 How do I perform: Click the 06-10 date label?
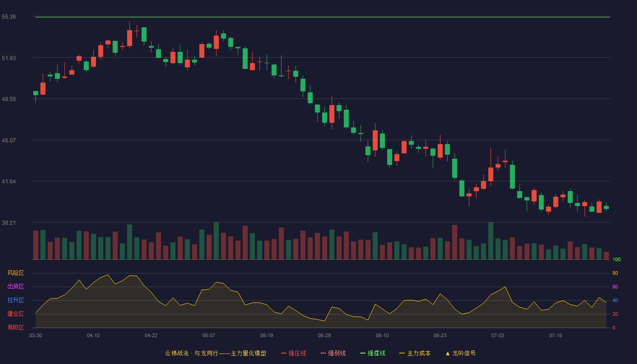click(382, 335)
